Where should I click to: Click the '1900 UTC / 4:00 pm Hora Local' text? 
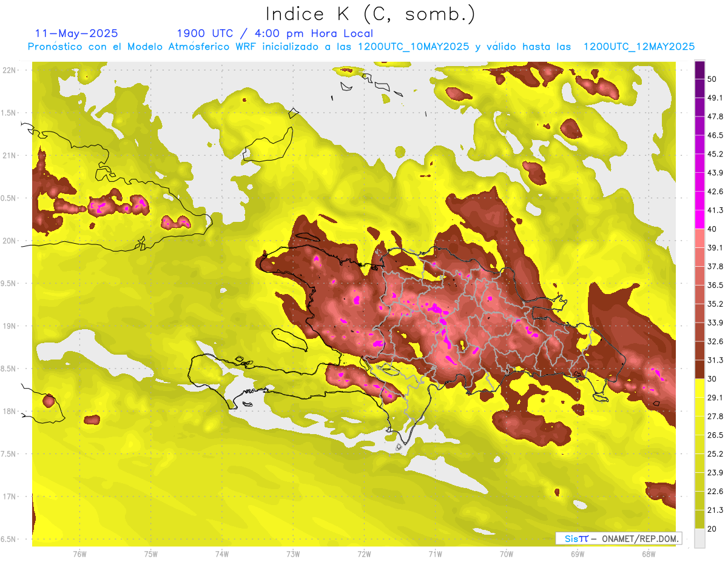click(275, 33)
